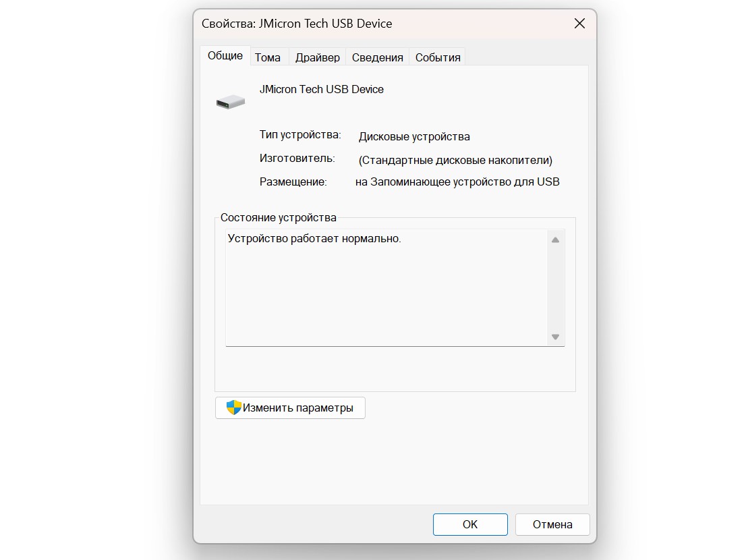Screen dimensions: 746x560
Task: Click the text Устройство работает нормально
Action: click(x=314, y=238)
